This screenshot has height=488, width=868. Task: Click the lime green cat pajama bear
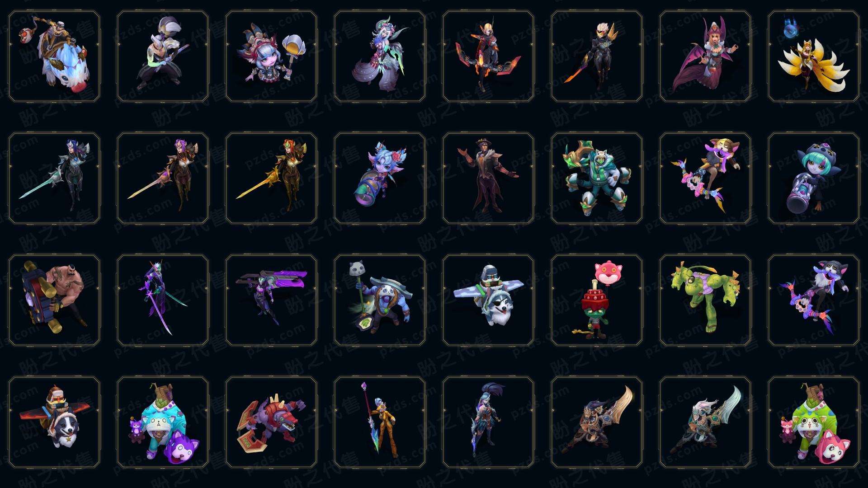pyautogui.click(x=813, y=422)
